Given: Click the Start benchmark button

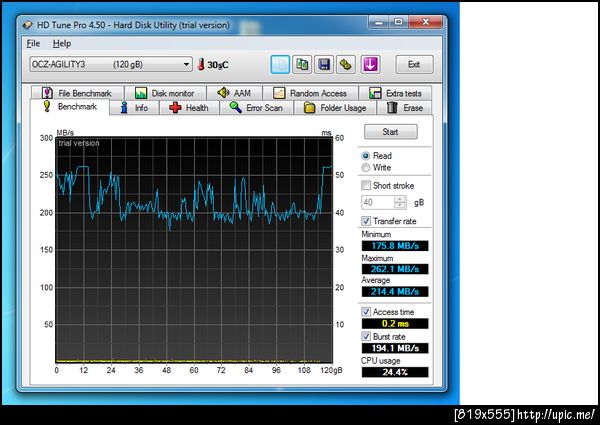Looking at the screenshot, I should [391, 132].
